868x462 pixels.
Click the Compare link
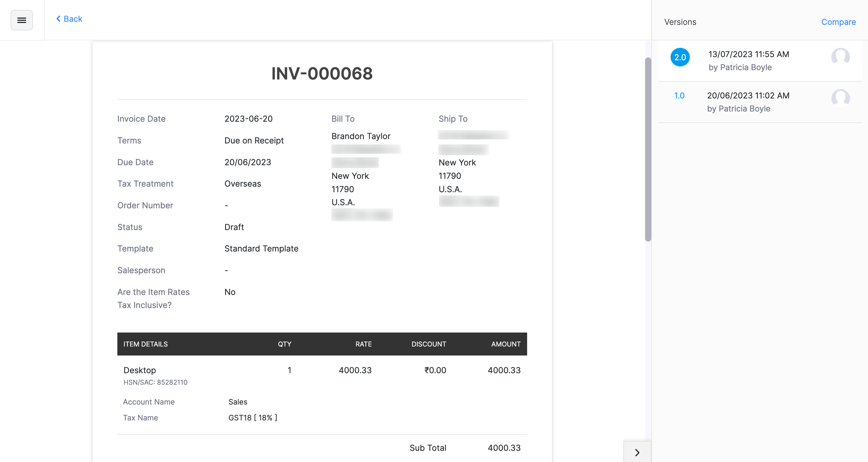click(x=838, y=22)
